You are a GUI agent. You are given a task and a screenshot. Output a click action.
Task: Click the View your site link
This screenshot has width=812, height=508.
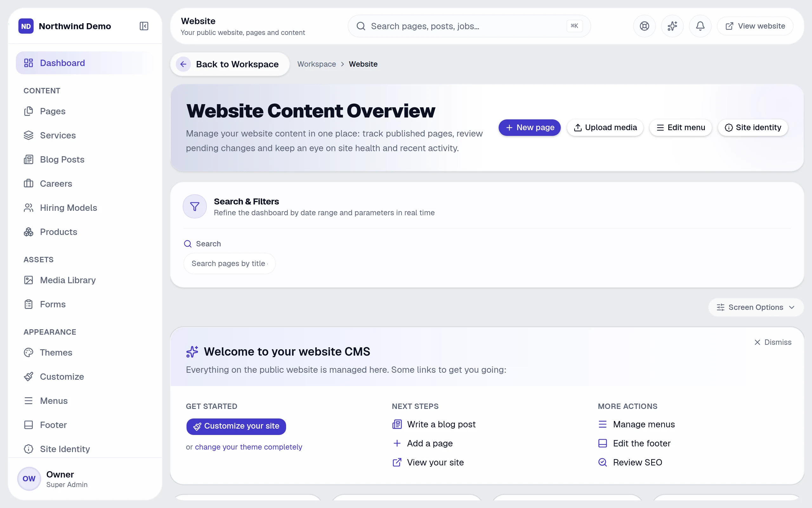[428, 462]
